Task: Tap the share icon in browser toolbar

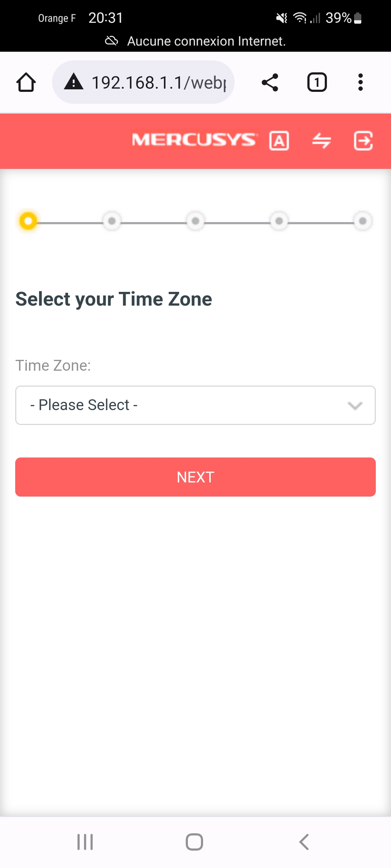Action: (270, 82)
